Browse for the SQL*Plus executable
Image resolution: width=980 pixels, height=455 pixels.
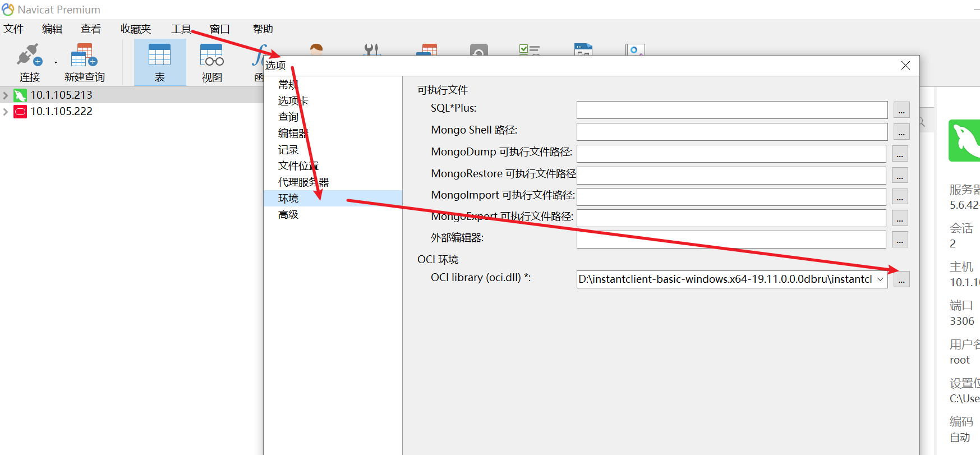(x=901, y=110)
